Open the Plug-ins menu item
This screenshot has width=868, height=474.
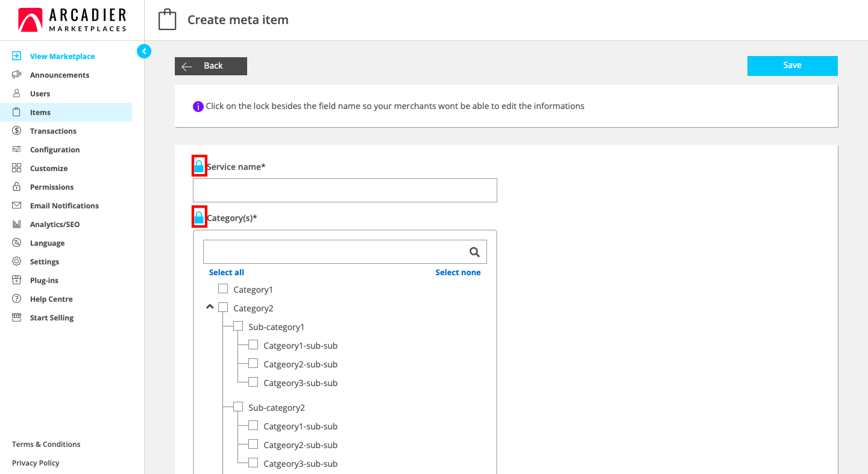44,280
